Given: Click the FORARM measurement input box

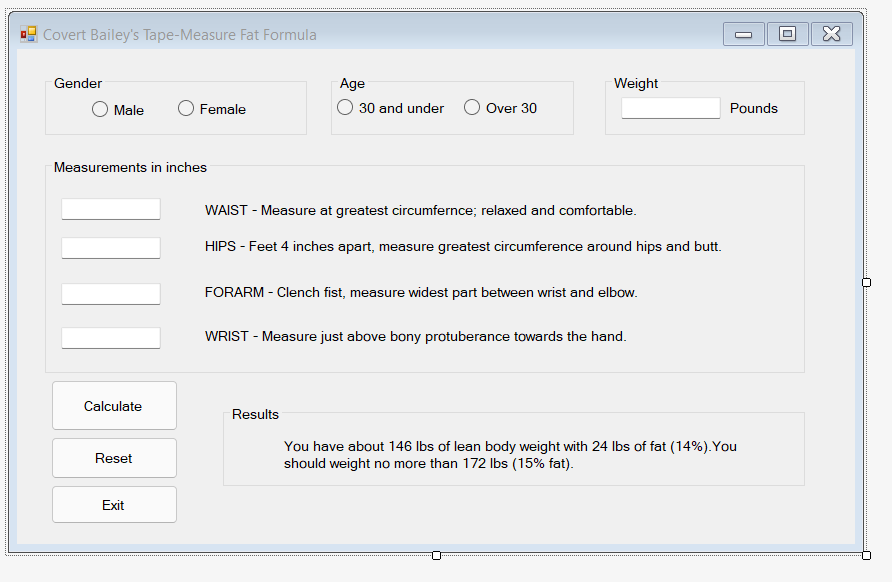Looking at the screenshot, I should coord(111,294).
